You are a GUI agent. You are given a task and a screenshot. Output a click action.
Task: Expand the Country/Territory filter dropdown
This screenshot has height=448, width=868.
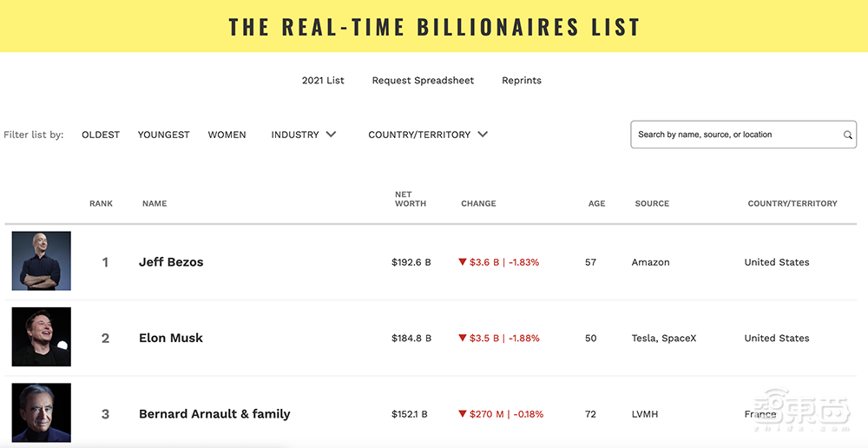428,135
